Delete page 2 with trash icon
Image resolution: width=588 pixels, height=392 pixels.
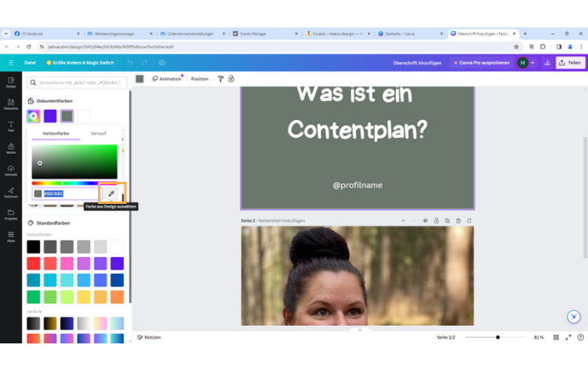point(459,220)
